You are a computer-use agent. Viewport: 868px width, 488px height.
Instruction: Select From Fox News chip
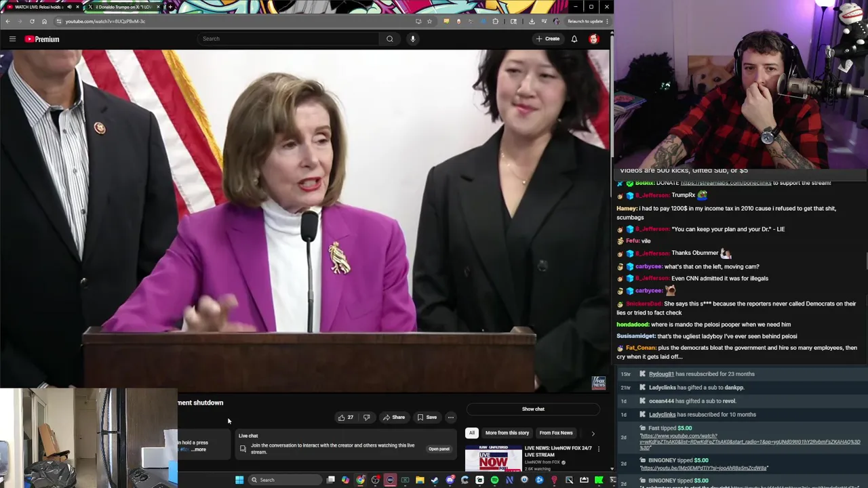point(556,432)
